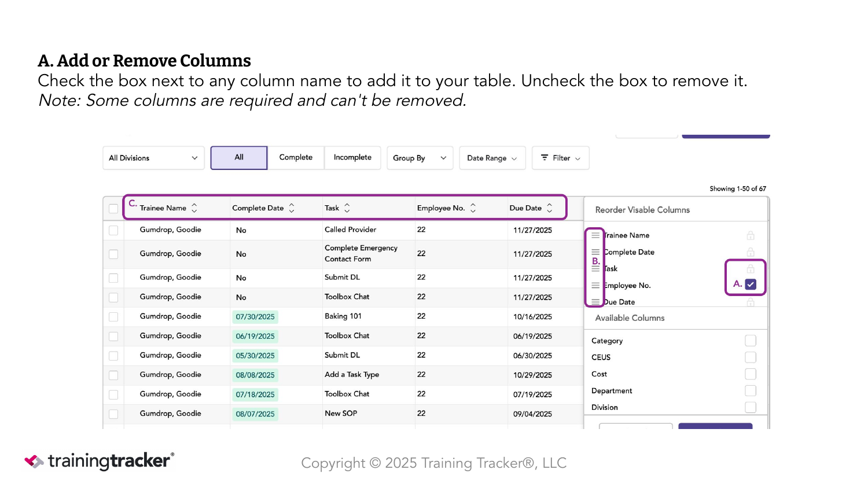Image resolution: width=868 pixels, height=488 pixels.
Task: Grab the Employee No. reorder handle
Action: [595, 286]
